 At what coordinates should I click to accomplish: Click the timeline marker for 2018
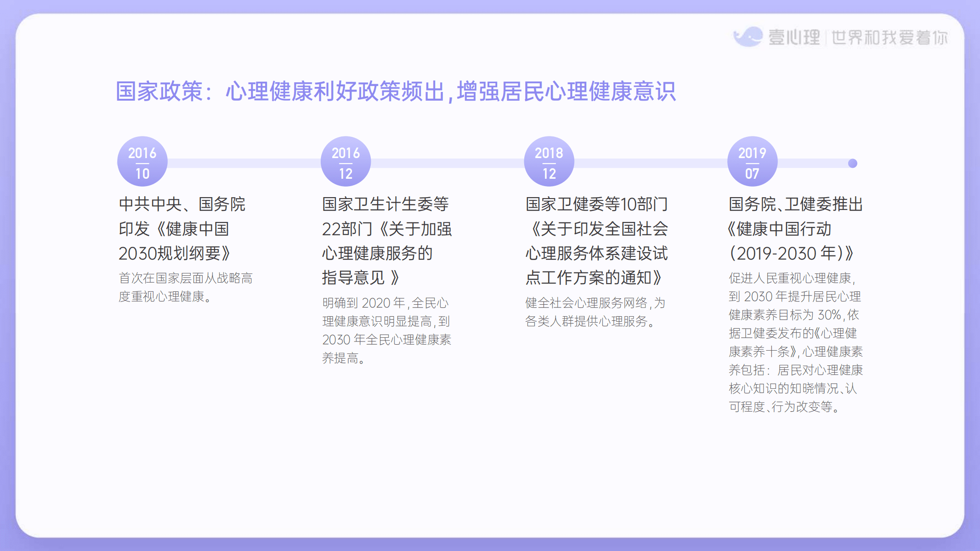549,161
